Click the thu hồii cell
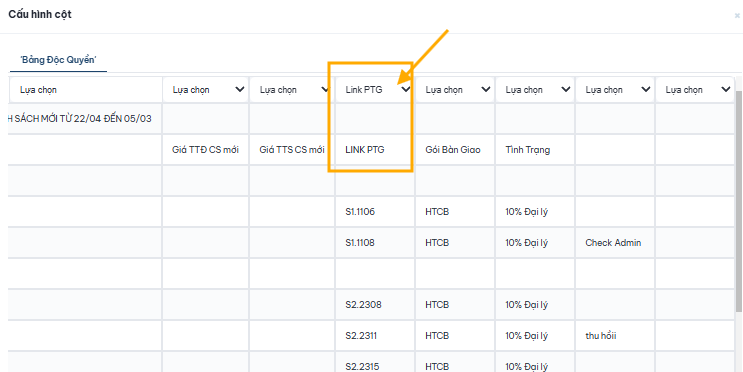Viewport: 743px width, 372px height. coord(615,336)
